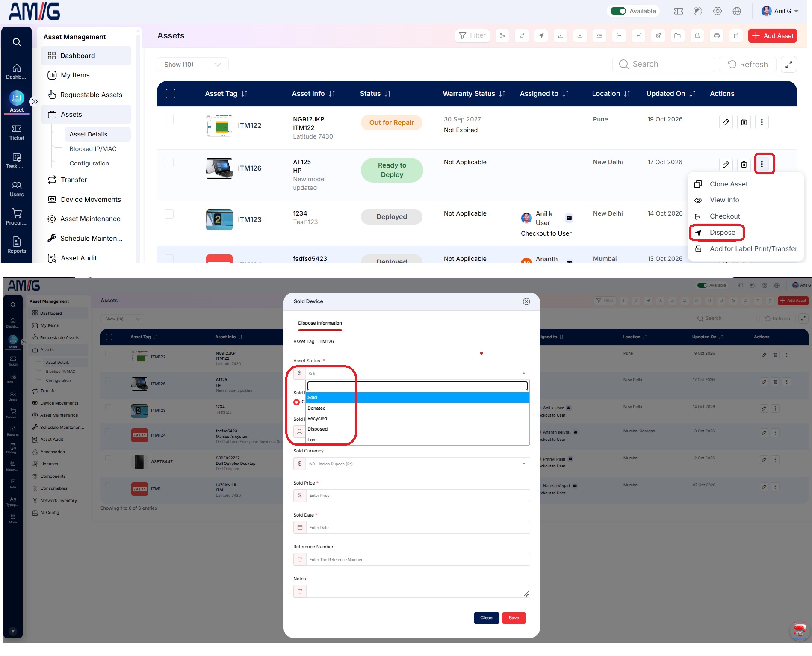This screenshot has height=656, width=812.
Task: Open settings gear icon in top bar
Action: click(x=718, y=11)
